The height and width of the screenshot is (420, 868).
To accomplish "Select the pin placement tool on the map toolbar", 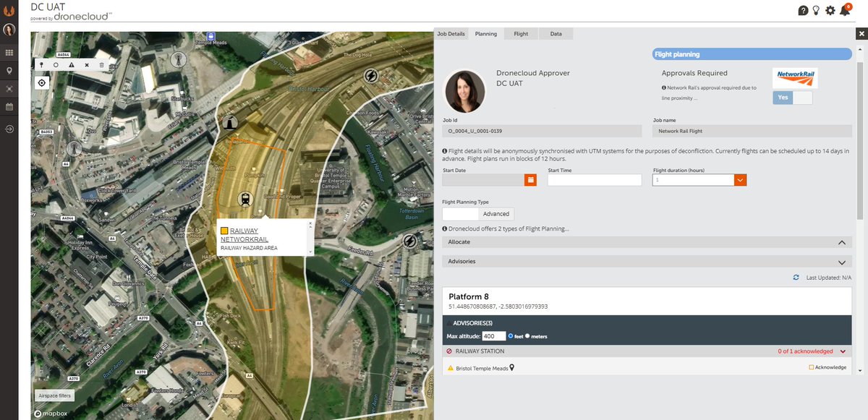I will click(41, 64).
